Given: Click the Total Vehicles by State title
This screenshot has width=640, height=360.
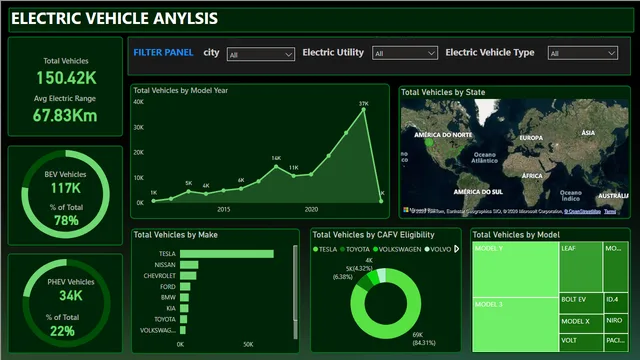Looking at the screenshot, I should tap(443, 92).
